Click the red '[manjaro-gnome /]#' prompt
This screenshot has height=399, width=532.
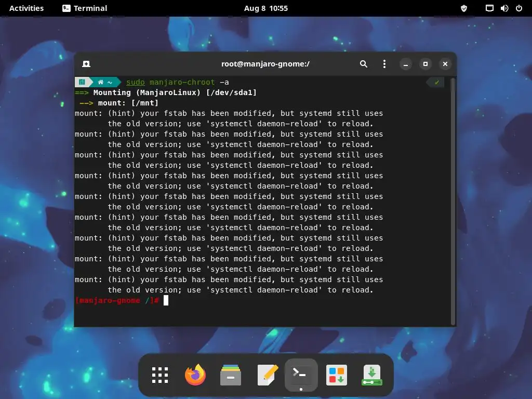coord(117,300)
